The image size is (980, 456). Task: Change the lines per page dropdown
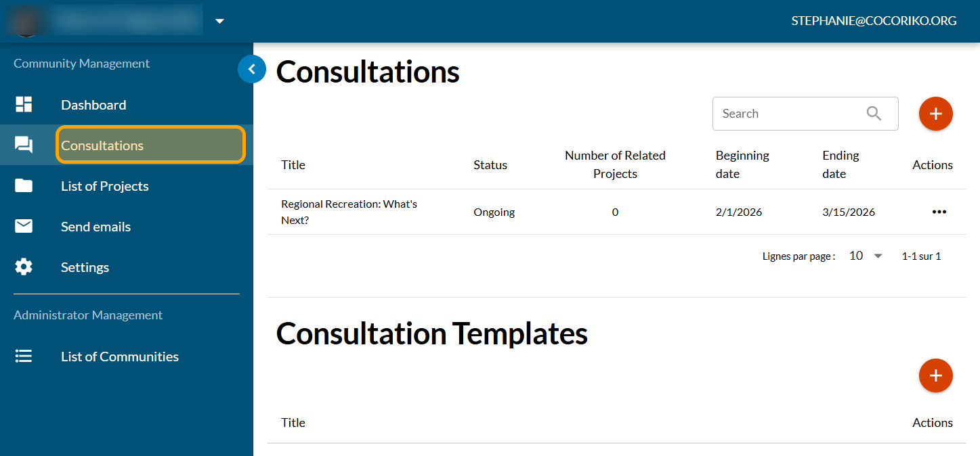[866, 256]
